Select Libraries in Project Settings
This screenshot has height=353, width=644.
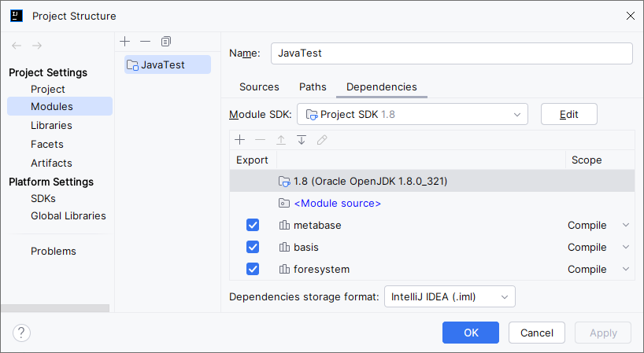[x=51, y=125]
